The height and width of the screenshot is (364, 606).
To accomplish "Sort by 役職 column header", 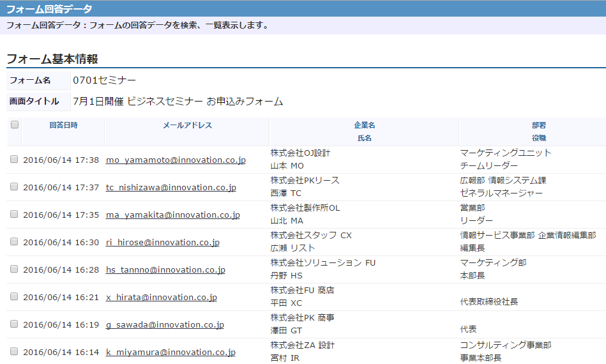I will coord(539,138).
